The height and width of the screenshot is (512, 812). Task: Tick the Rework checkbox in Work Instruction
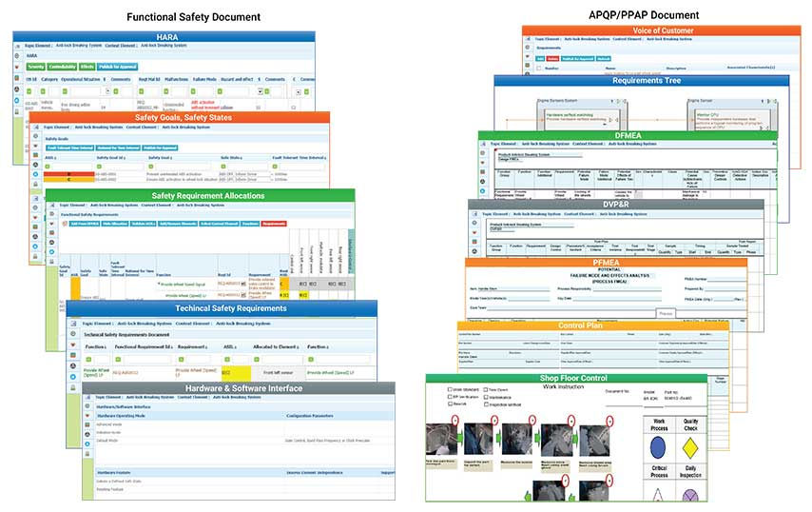pyautogui.click(x=450, y=404)
